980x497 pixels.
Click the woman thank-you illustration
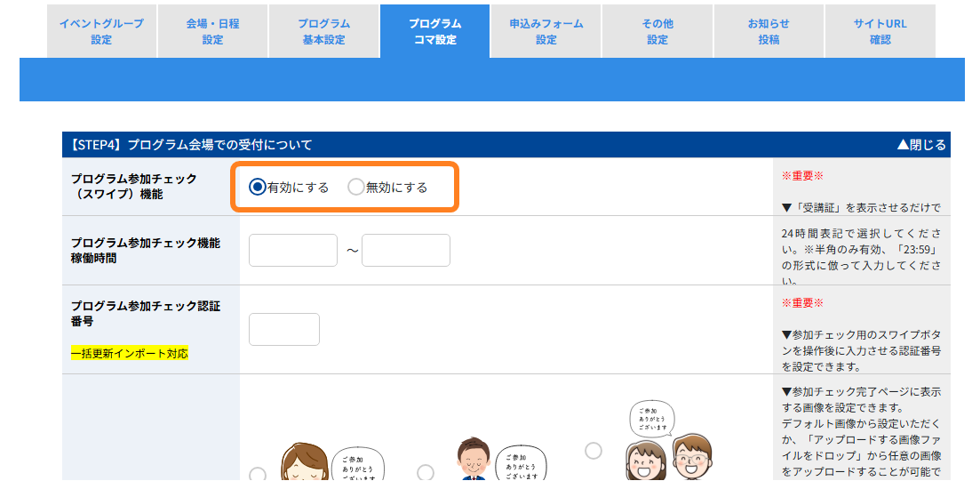(x=332, y=461)
